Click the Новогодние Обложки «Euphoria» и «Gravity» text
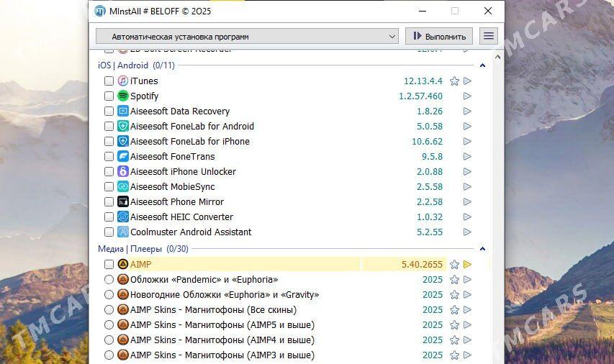The image size is (614, 364). point(225,295)
